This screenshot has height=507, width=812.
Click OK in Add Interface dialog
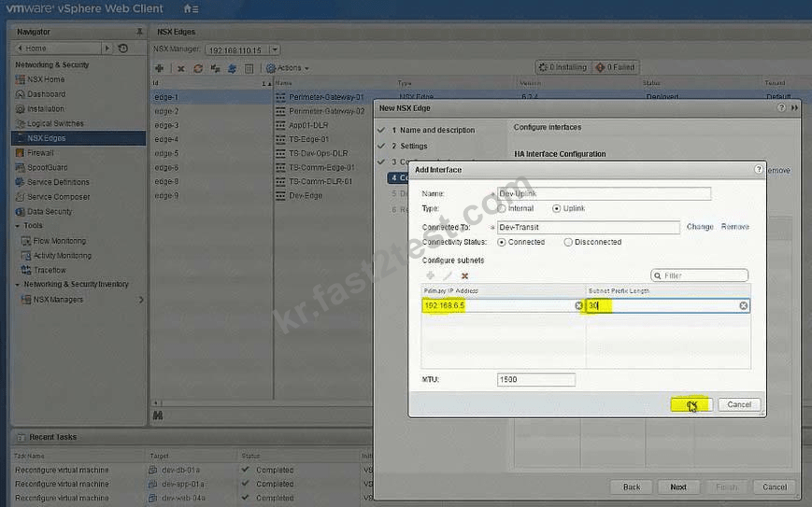(691, 404)
